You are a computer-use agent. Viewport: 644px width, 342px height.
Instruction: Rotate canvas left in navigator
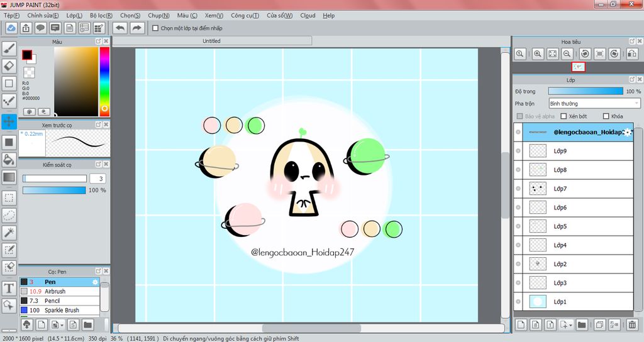tap(586, 54)
